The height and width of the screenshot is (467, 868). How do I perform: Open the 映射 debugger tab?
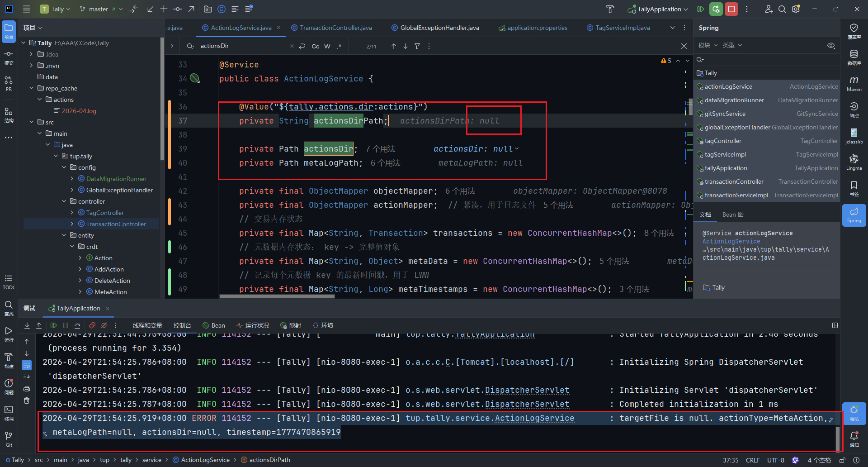[x=291, y=325]
